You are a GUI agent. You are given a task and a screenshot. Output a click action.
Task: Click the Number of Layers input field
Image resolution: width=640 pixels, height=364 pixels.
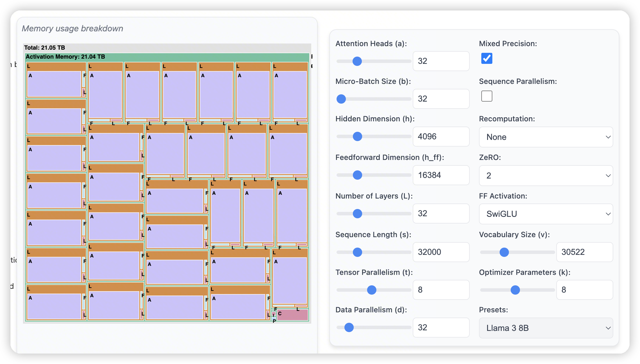(441, 213)
